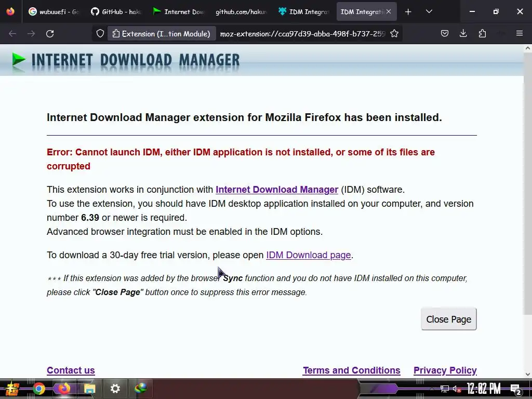The height and width of the screenshot is (399, 532).
Task: Open the Internet Download Manager link
Action: [x=277, y=189]
